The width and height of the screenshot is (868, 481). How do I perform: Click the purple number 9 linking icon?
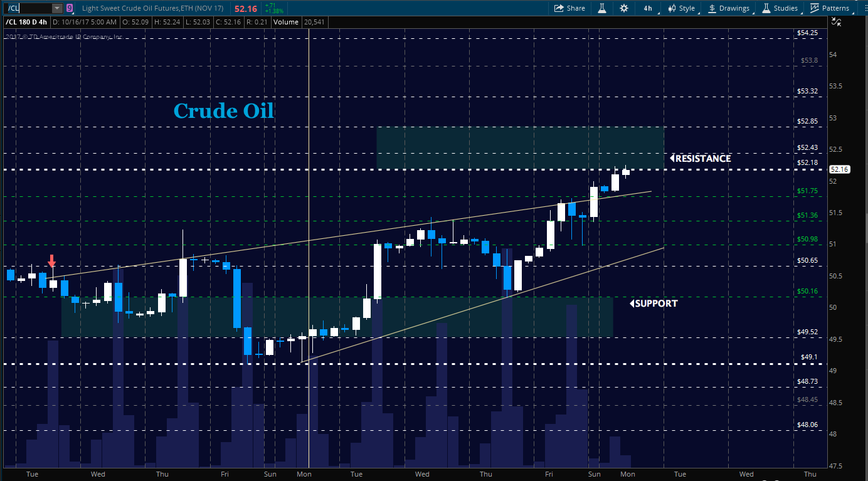point(69,8)
